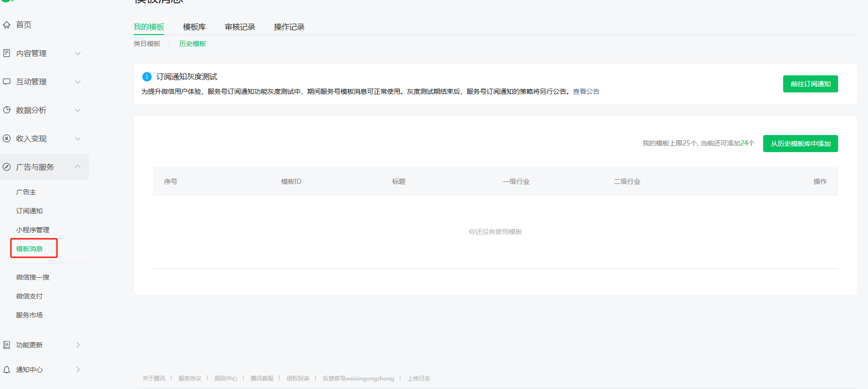This screenshot has width=868, height=389.
Task: Expand the 数据分析 chevron arrow
Action: (78, 110)
